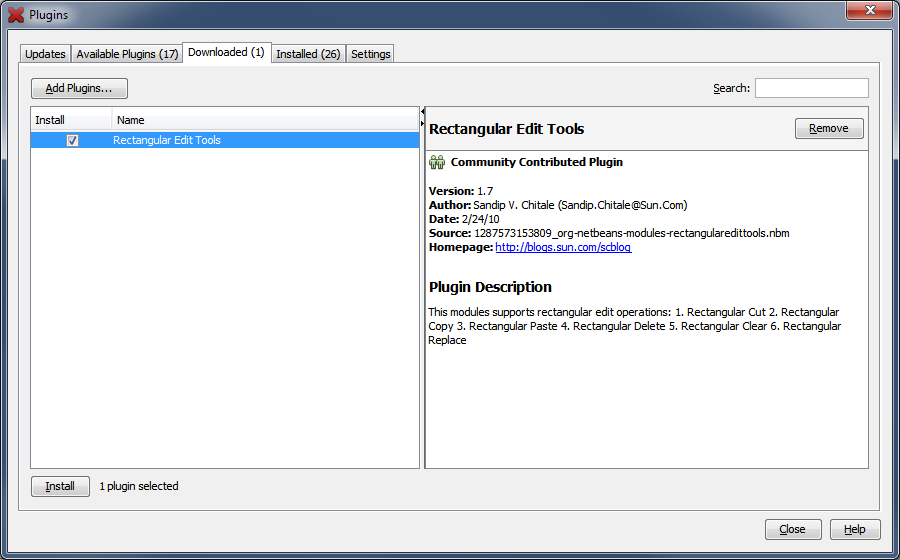This screenshot has height=560, width=900.
Task: Click the Remove button for the plugin
Action: 828,128
